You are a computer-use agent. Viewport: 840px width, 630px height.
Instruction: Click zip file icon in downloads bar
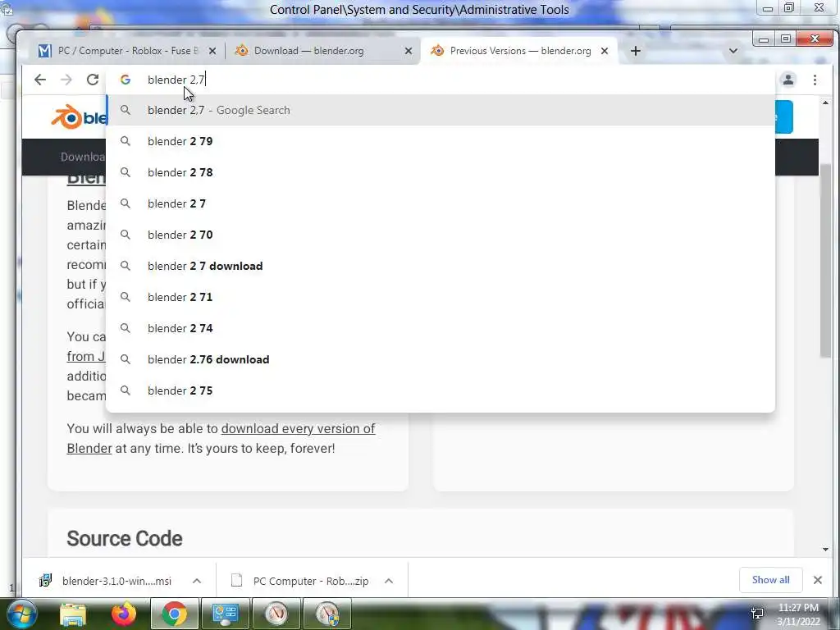(237, 580)
